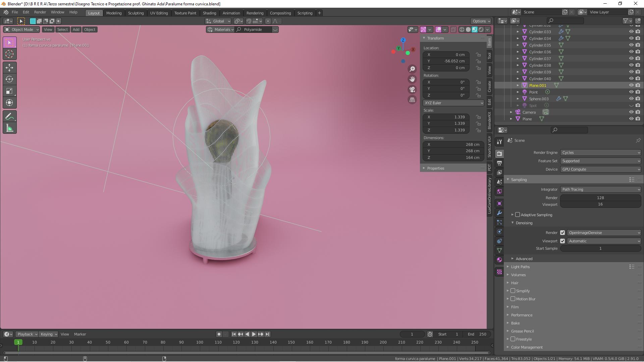Open Integrator Path Tracing dropdown
Image resolution: width=644 pixels, height=362 pixels.
pos(601,189)
